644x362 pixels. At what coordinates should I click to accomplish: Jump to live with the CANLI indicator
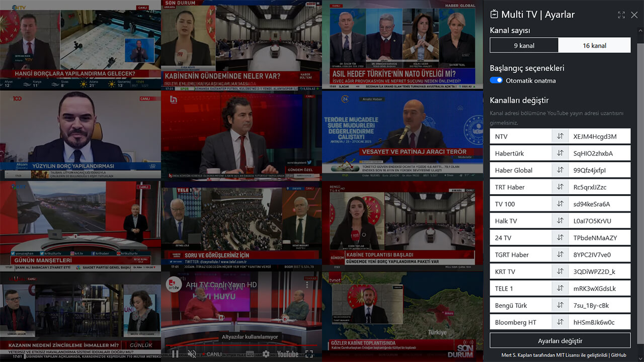pyautogui.click(x=213, y=354)
